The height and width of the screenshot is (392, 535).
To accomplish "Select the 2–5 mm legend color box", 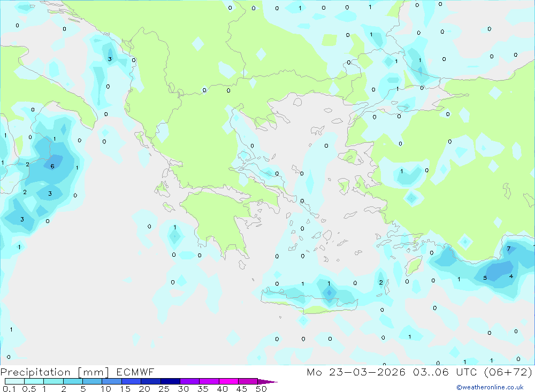I will (x=73, y=381).
